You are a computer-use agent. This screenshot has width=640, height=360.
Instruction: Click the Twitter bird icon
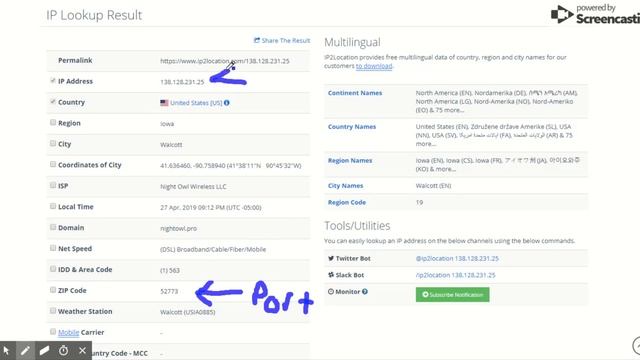pyautogui.click(x=331, y=258)
